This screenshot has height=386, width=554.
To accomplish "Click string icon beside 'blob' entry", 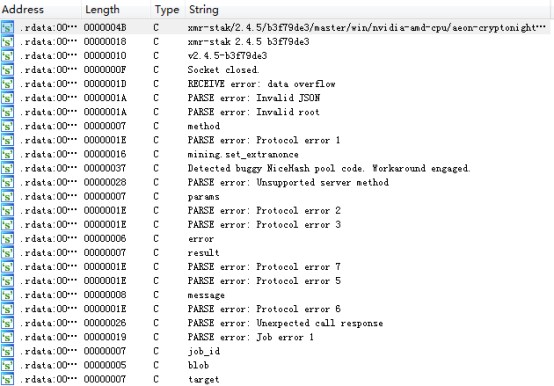I will pos(7,365).
